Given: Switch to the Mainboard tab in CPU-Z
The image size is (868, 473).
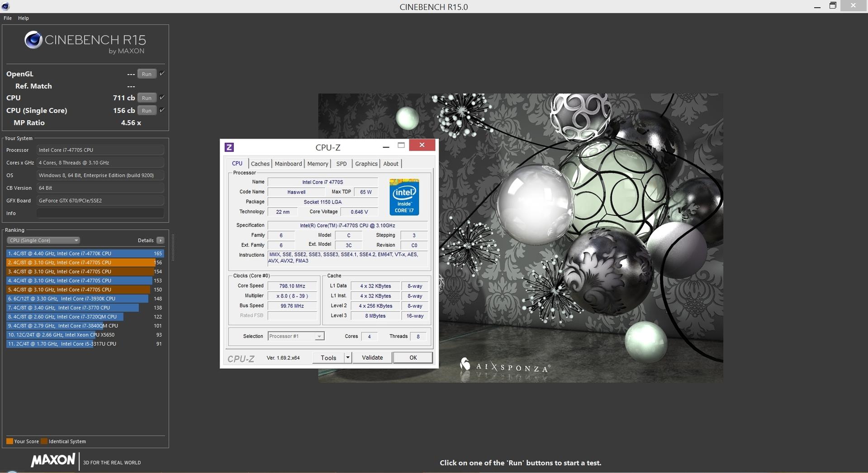Looking at the screenshot, I should (288, 164).
